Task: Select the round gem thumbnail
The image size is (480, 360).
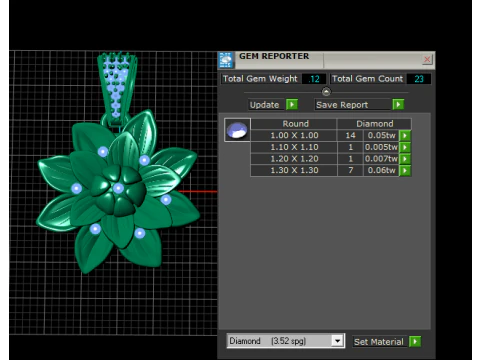Action: [x=237, y=130]
